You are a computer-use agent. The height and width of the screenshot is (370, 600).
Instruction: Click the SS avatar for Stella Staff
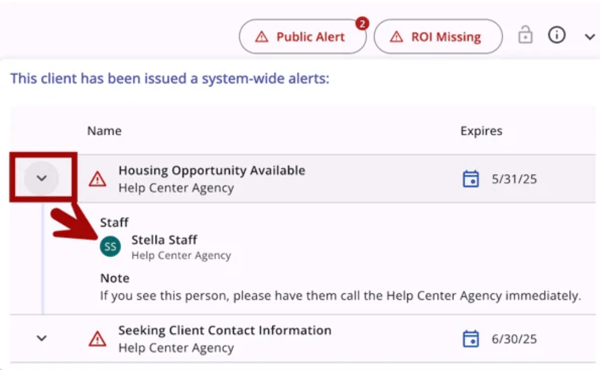click(x=110, y=246)
